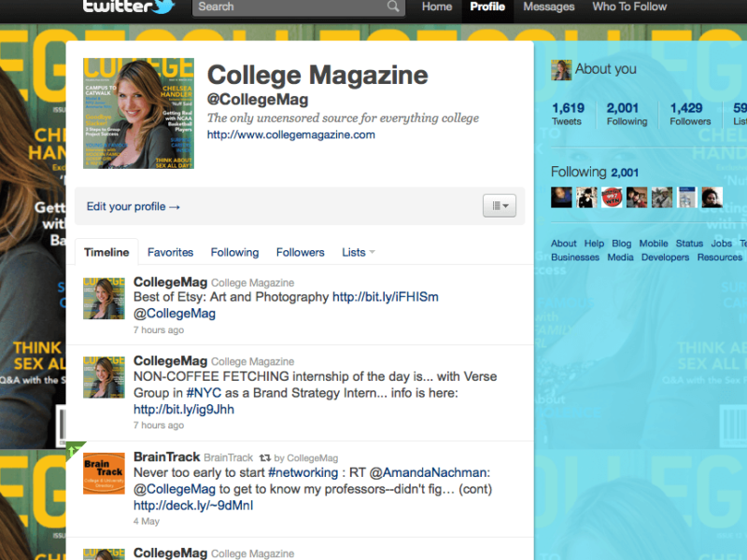
Task: Open the bit.ly/iFHISm link
Action: point(386,297)
